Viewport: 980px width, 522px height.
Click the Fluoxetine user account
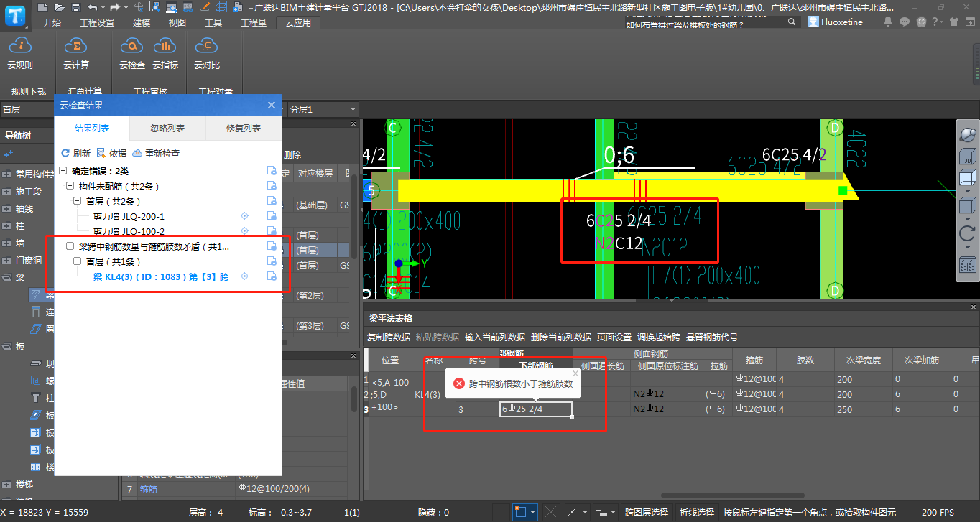tap(836, 22)
